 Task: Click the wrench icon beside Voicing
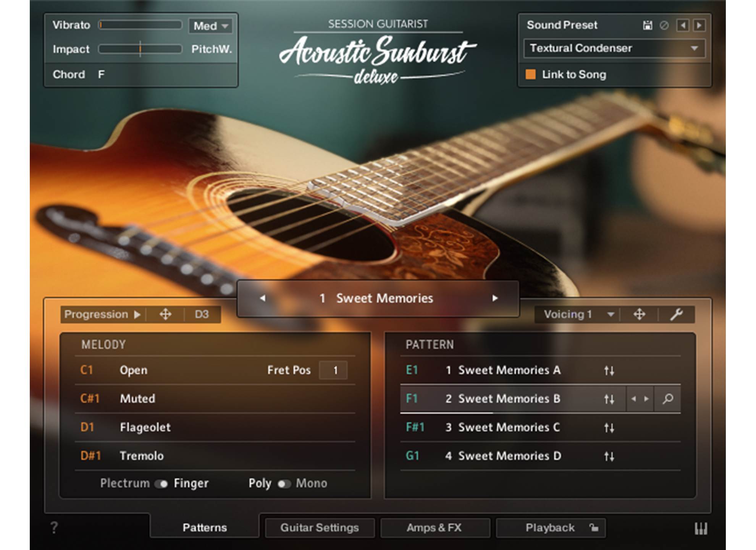[676, 314]
